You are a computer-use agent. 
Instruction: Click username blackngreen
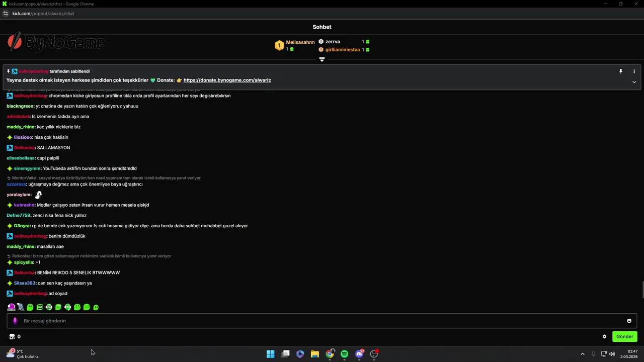click(x=20, y=106)
